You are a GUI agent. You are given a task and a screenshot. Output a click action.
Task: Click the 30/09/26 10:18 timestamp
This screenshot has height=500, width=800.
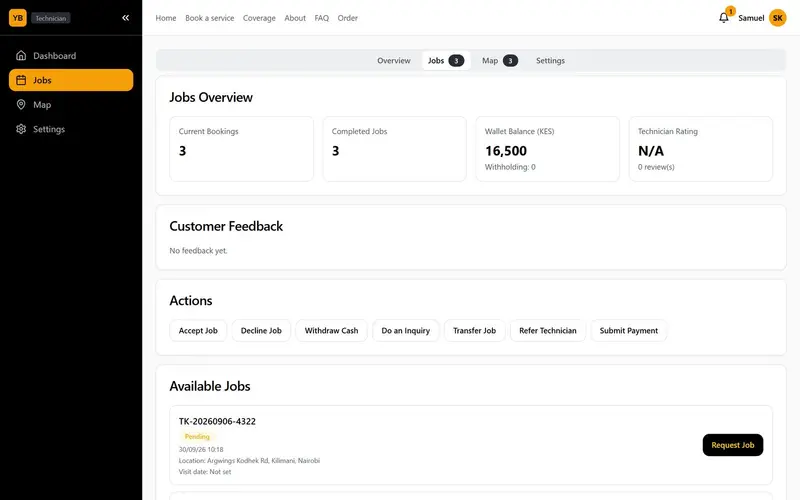tap(201, 449)
